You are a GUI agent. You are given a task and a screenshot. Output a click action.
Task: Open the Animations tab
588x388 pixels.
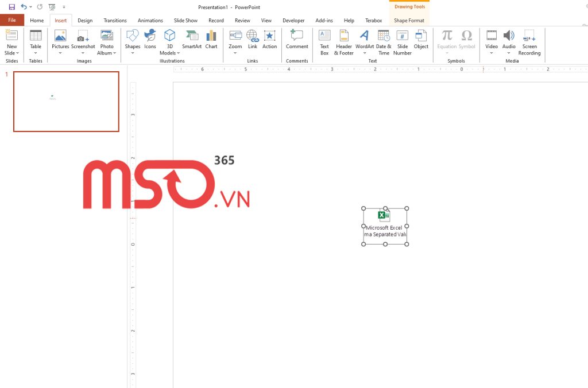(x=150, y=20)
